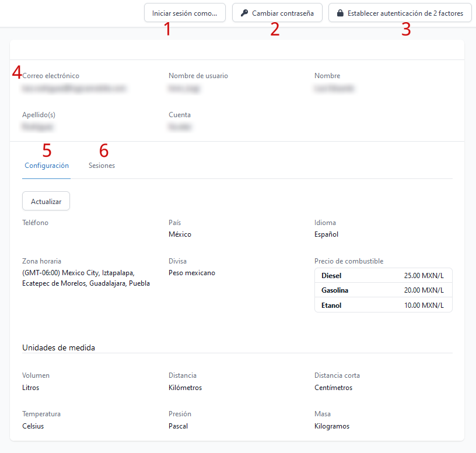Click the Presión value Pascal
Screen dimensions: 476x453
click(178, 426)
